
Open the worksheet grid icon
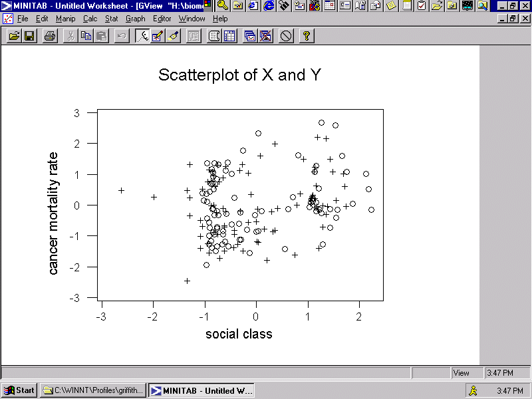229,36
